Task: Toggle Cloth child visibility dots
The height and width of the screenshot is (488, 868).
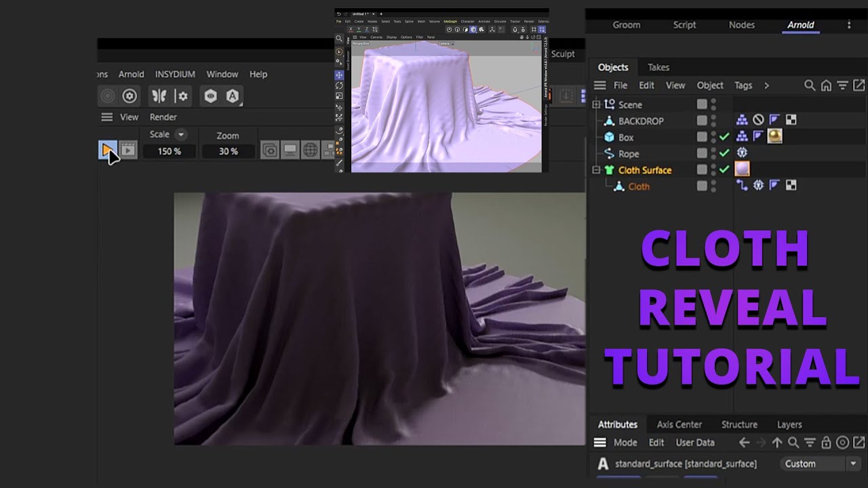Action: (713, 186)
